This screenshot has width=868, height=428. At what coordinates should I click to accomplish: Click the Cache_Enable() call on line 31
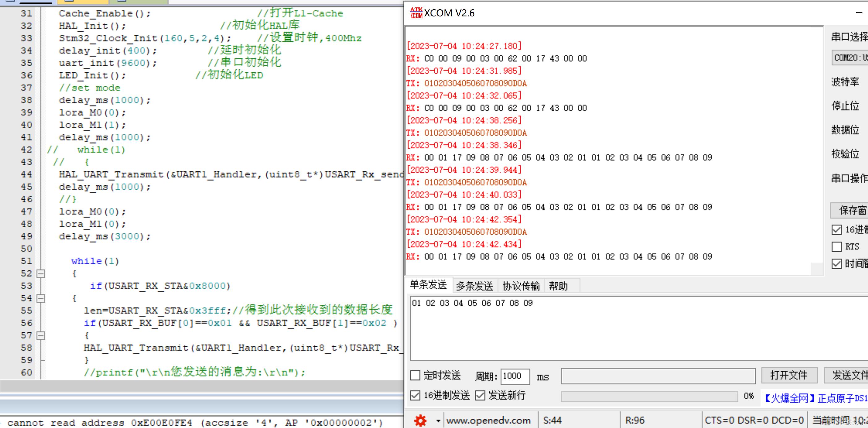click(105, 14)
